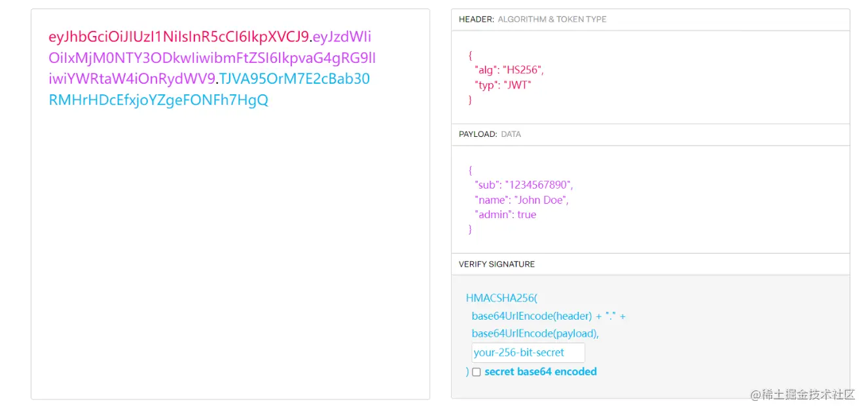
Task: Click the your-256-bit-secret input field
Action: click(528, 352)
